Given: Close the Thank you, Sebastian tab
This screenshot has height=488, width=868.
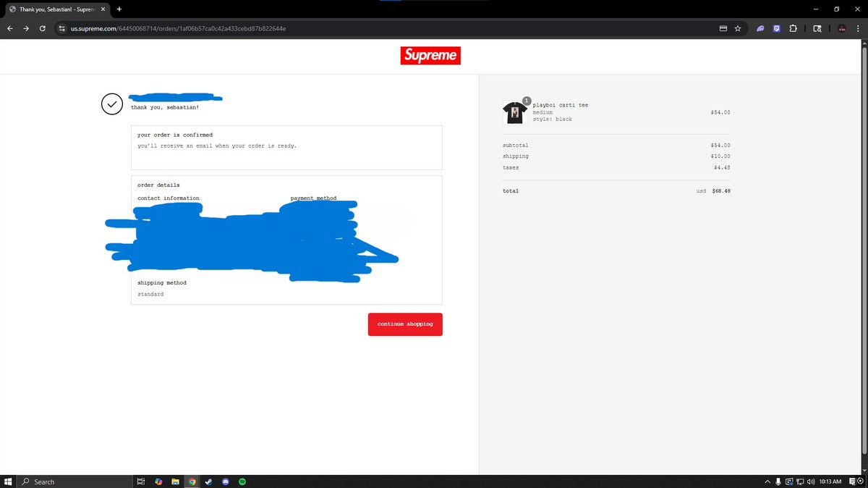Looking at the screenshot, I should pyautogui.click(x=103, y=9).
